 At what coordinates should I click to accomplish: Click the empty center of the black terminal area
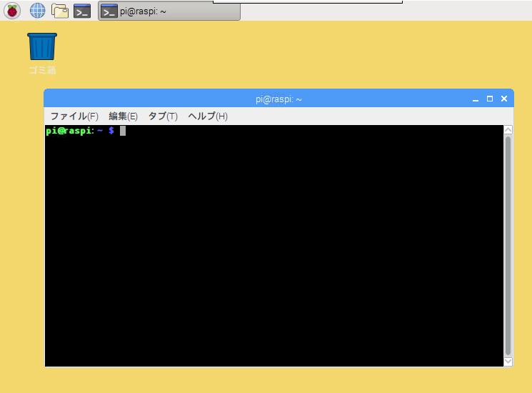coord(274,247)
